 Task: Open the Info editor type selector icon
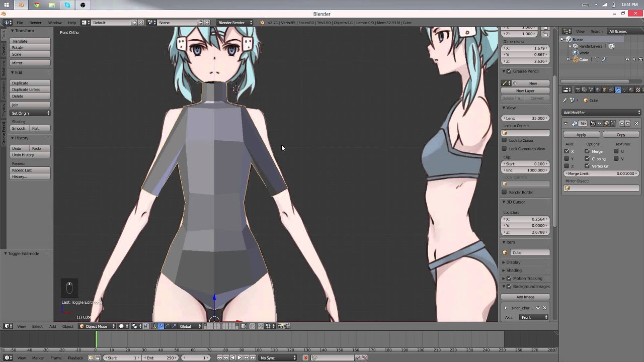pyautogui.click(x=8, y=23)
